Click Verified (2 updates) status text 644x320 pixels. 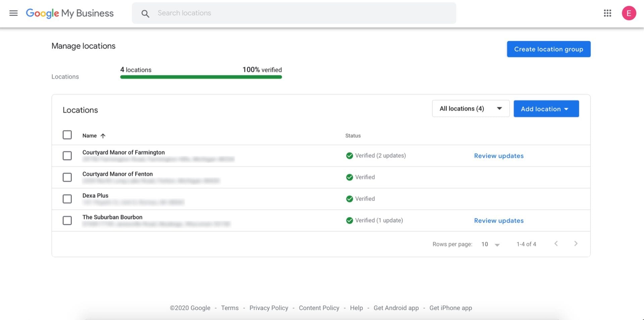coord(380,155)
